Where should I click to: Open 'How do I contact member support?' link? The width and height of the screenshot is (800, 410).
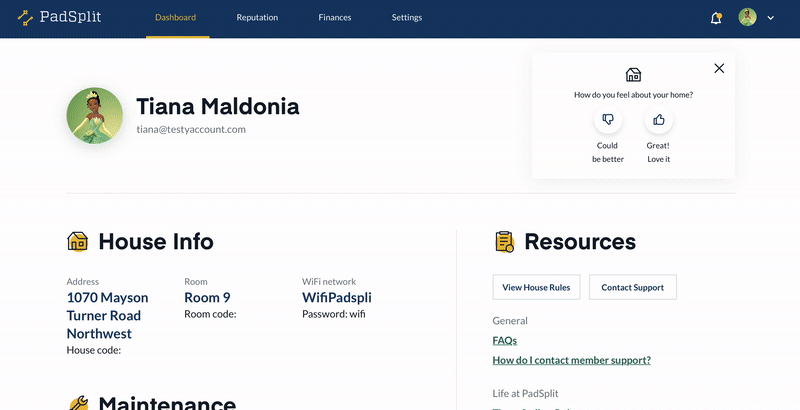(x=571, y=360)
